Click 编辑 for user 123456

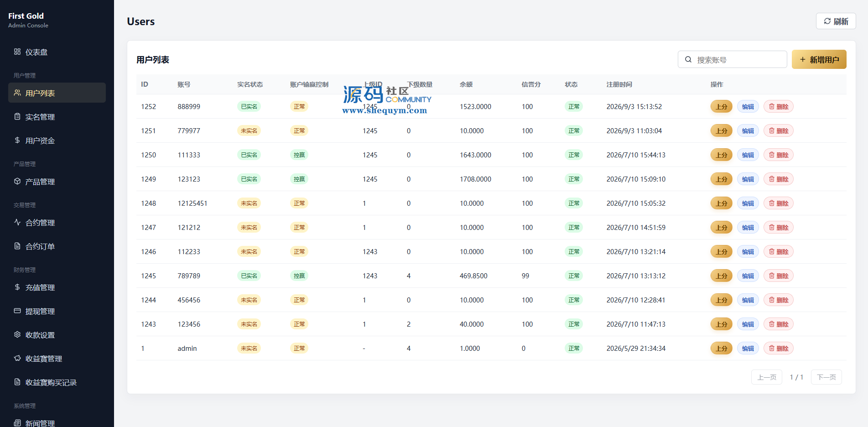point(748,324)
